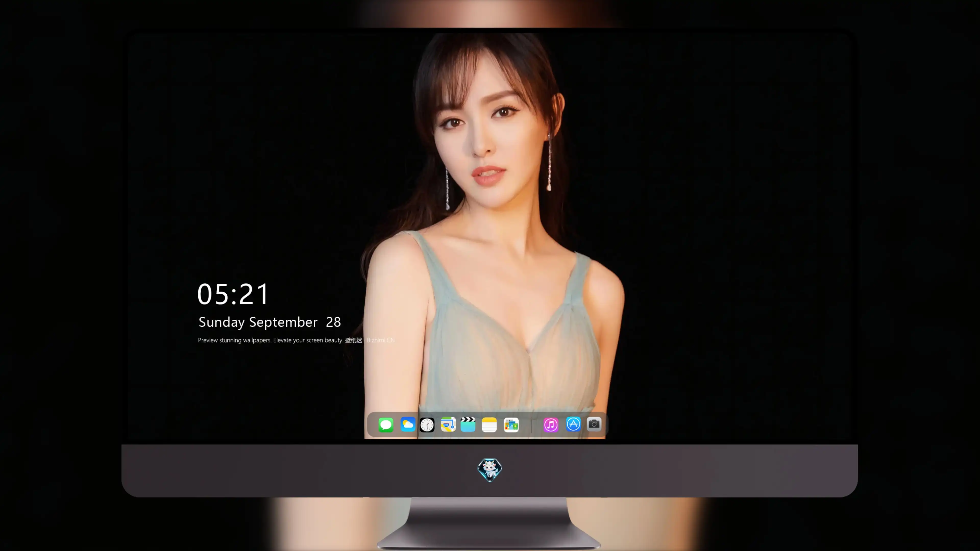Click the date text Sunday September 28
The image size is (980, 551).
click(x=270, y=322)
